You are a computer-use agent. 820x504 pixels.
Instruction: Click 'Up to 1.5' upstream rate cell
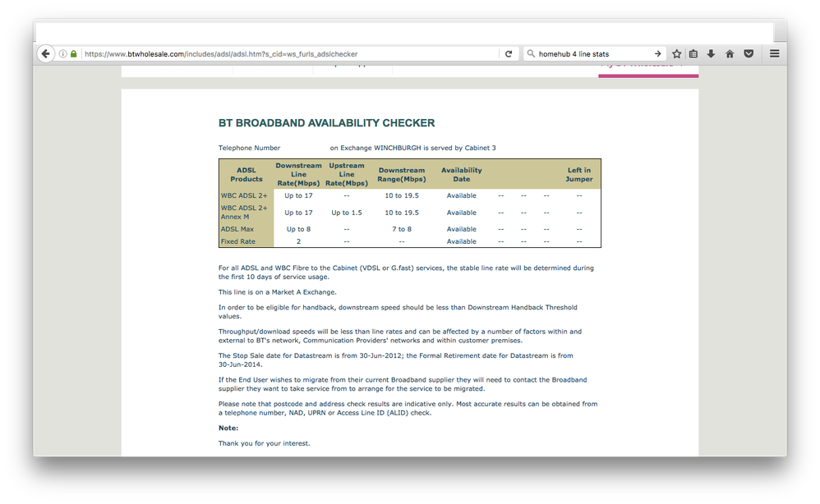pos(346,213)
